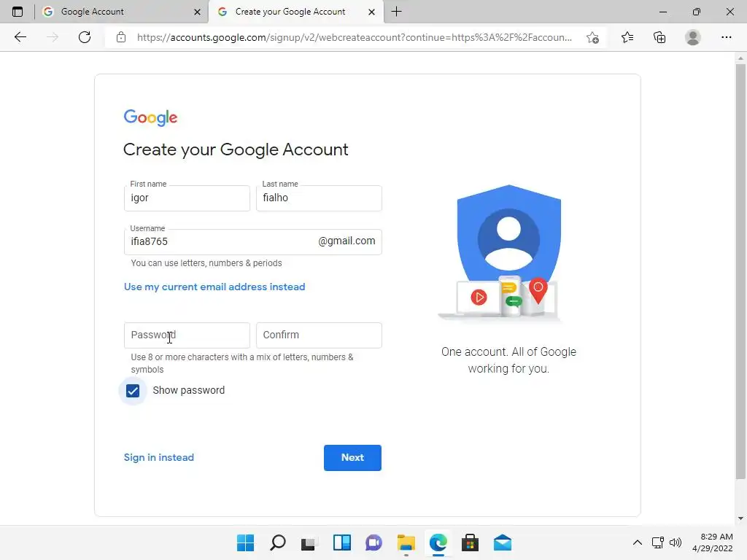Click the Microsoft Edge taskbar icon
The image size is (747, 560).
coord(438,542)
